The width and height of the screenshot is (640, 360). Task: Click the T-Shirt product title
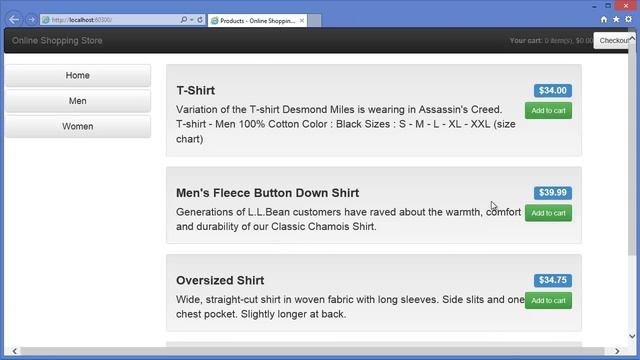tap(196, 91)
